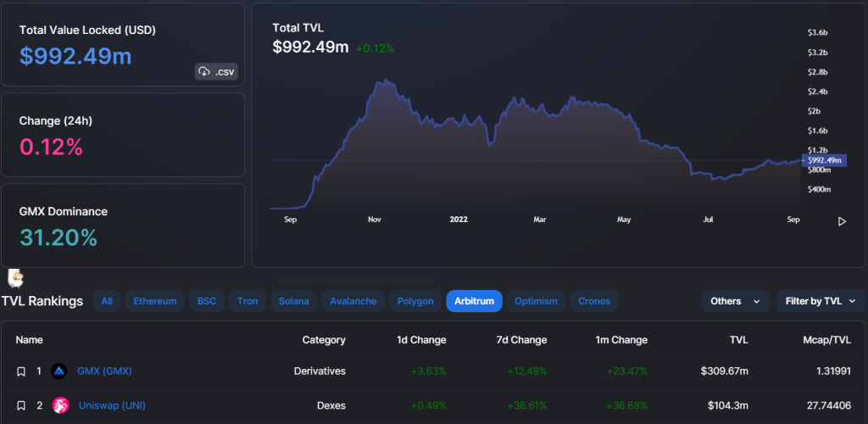
Task: Select the active Arbitrum chain tab
Action: [474, 301]
